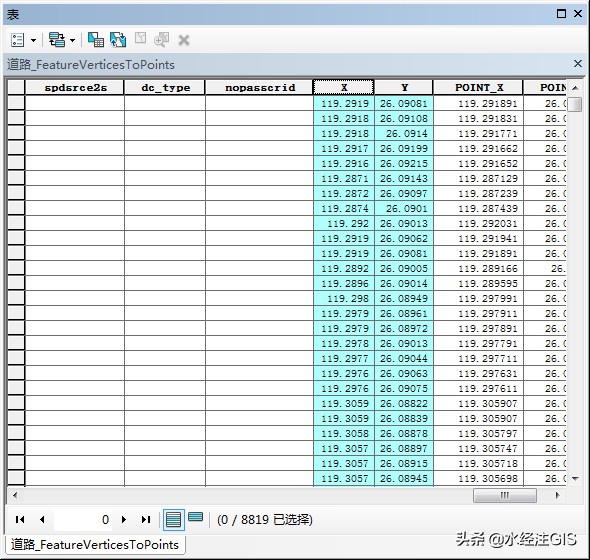The height and width of the screenshot is (560, 590).
Task: Jump to the last record
Action: coord(146,519)
